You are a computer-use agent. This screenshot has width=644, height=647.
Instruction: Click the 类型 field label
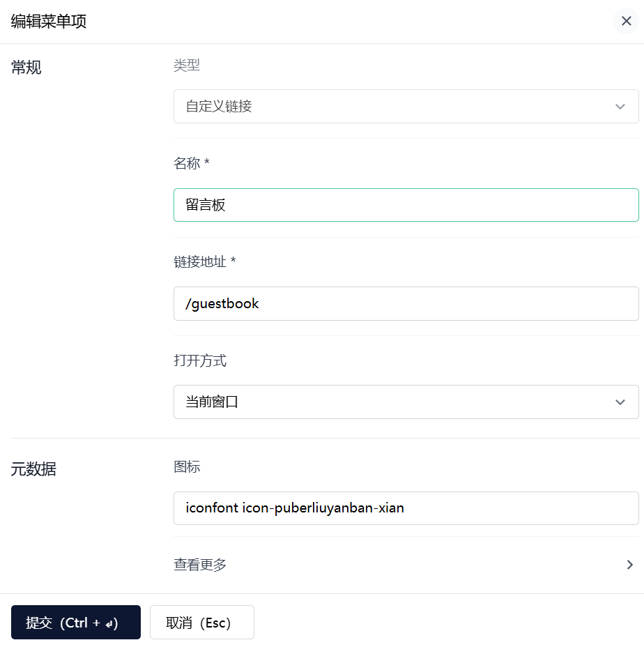pos(187,66)
